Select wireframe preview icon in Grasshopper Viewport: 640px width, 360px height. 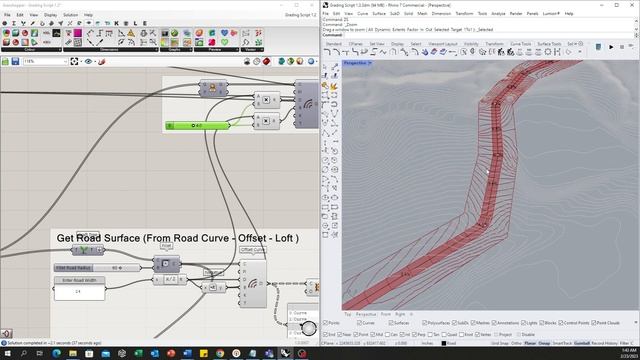coord(256,62)
